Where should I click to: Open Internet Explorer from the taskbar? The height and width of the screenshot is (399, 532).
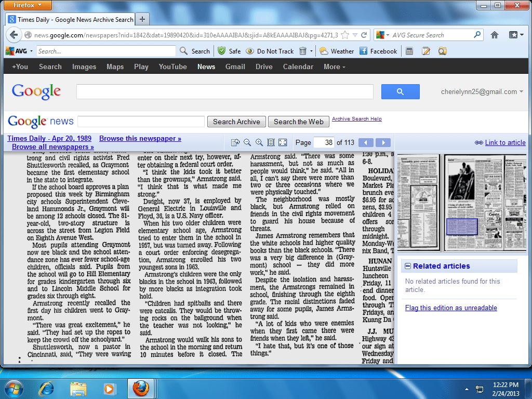click(47, 388)
